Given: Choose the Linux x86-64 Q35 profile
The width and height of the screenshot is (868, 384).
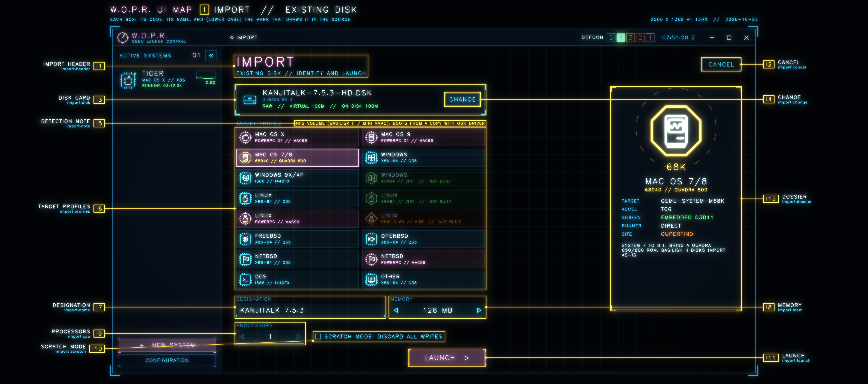Looking at the screenshot, I should (298, 198).
